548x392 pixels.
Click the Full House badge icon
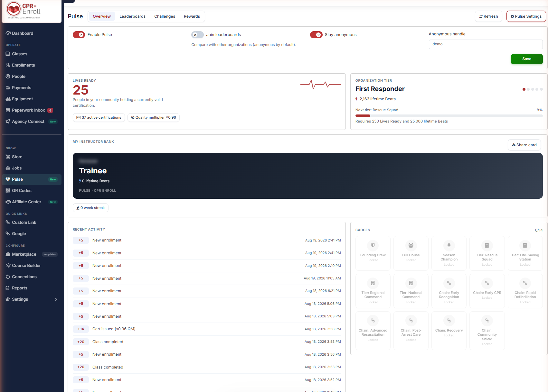coord(411,245)
